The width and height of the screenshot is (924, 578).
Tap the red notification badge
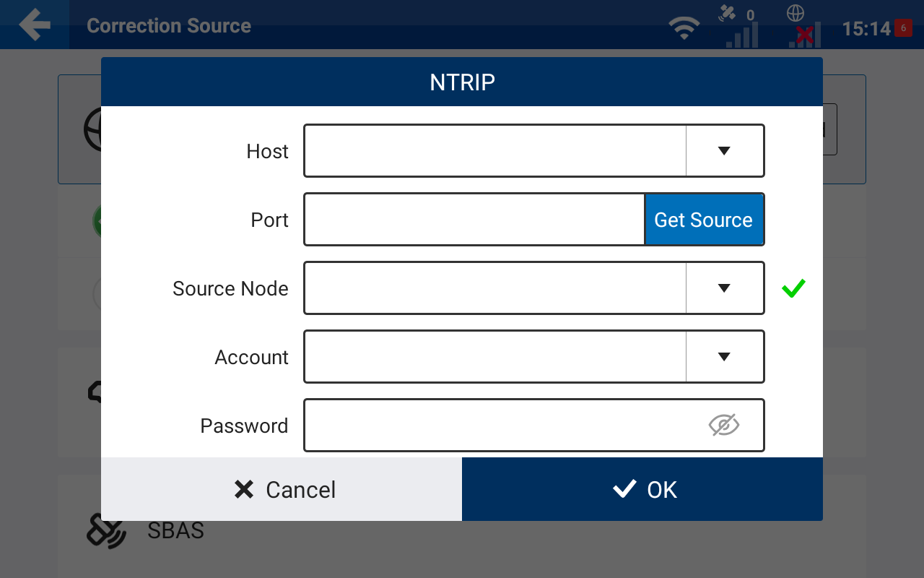(903, 28)
